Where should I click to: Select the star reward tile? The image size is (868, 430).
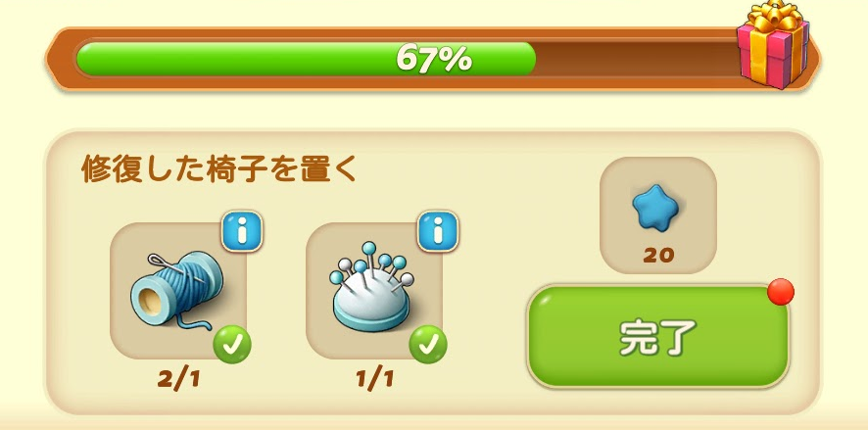(658, 215)
